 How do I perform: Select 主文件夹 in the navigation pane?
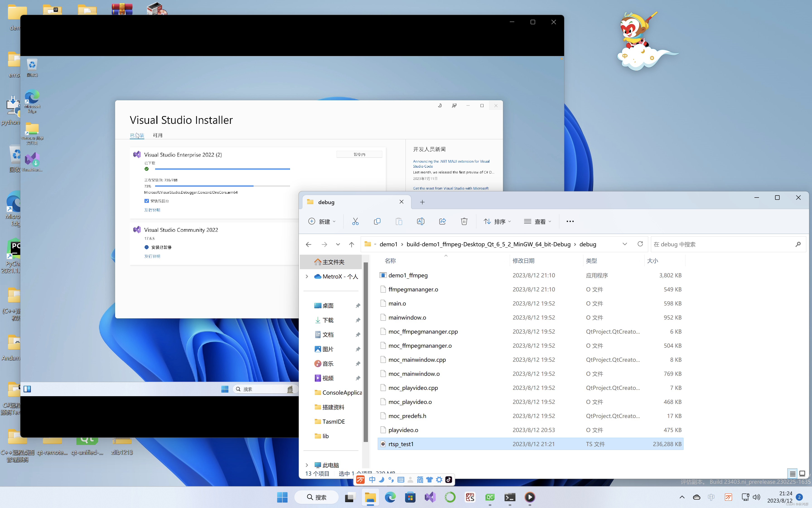point(331,262)
